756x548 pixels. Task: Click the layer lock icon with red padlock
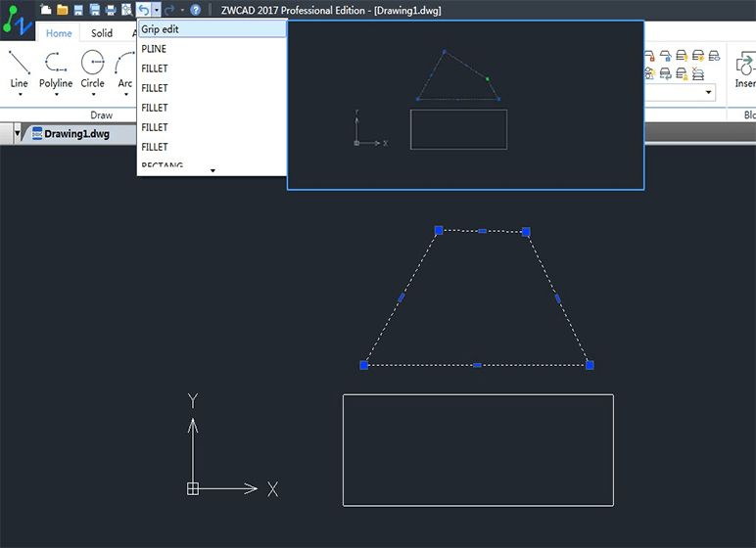pyautogui.click(x=649, y=56)
